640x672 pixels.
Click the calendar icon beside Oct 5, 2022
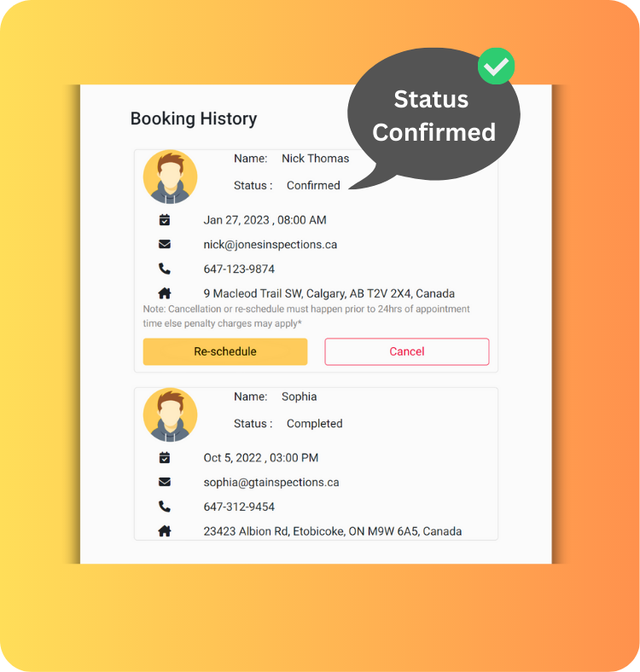coord(165,458)
